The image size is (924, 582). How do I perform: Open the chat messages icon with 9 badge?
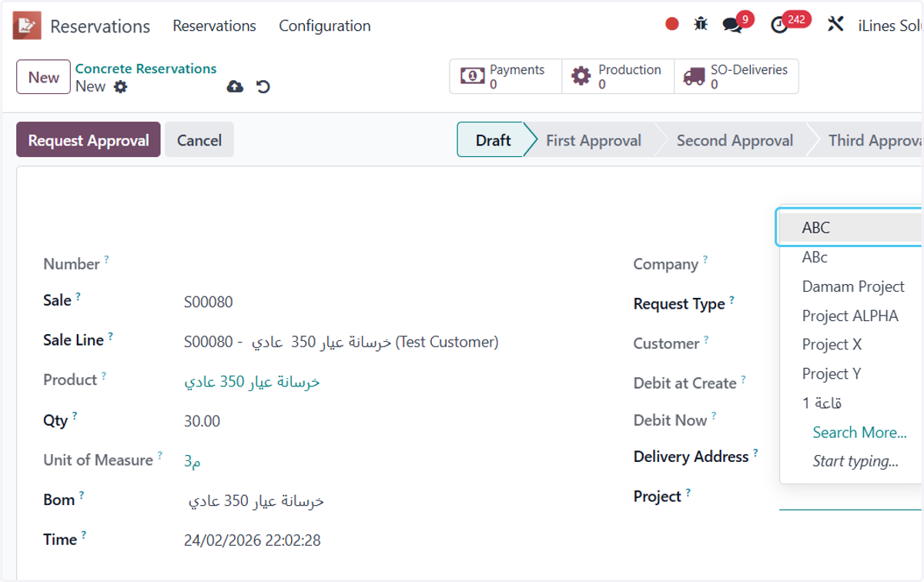click(732, 25)
